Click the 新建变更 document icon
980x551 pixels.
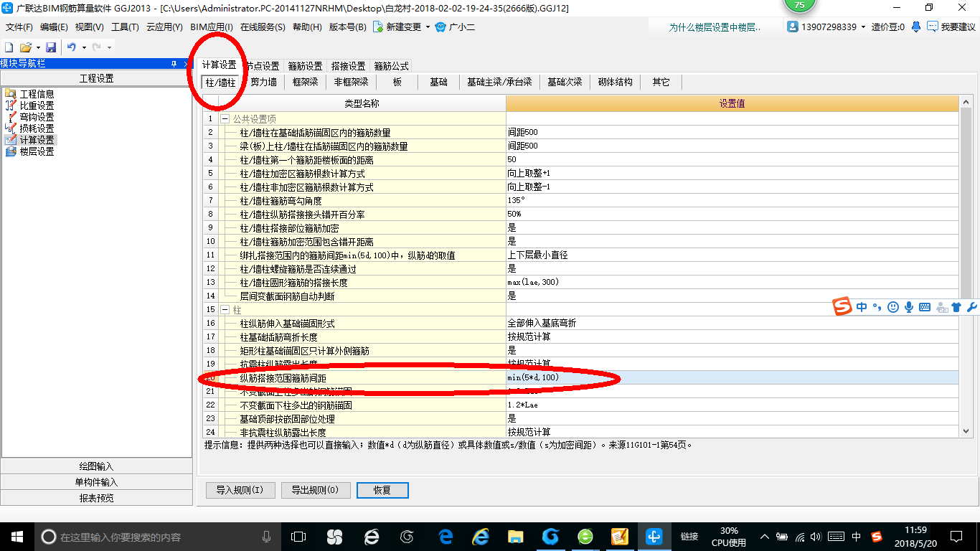click(377, 27)
